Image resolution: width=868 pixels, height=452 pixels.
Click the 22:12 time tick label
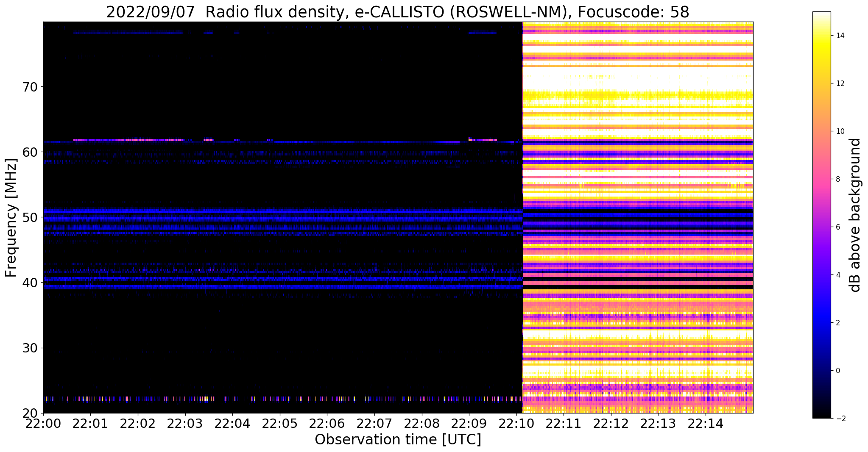coord(611,423)
